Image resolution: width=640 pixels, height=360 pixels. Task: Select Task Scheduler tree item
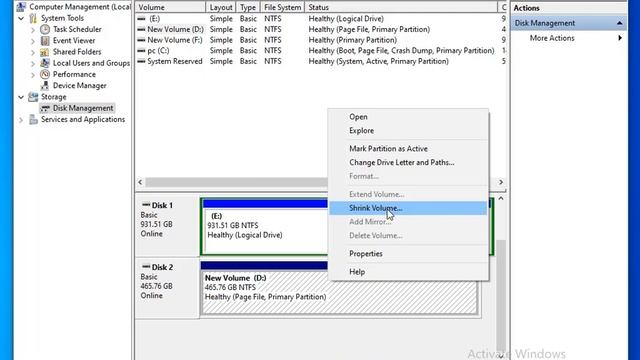tap(77, 29)
